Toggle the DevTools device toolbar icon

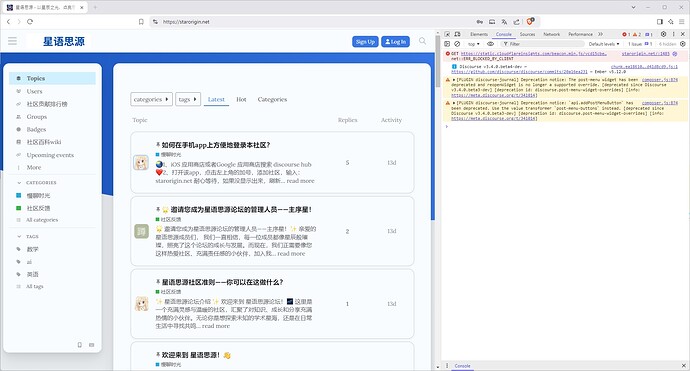(x=457, y=34)
